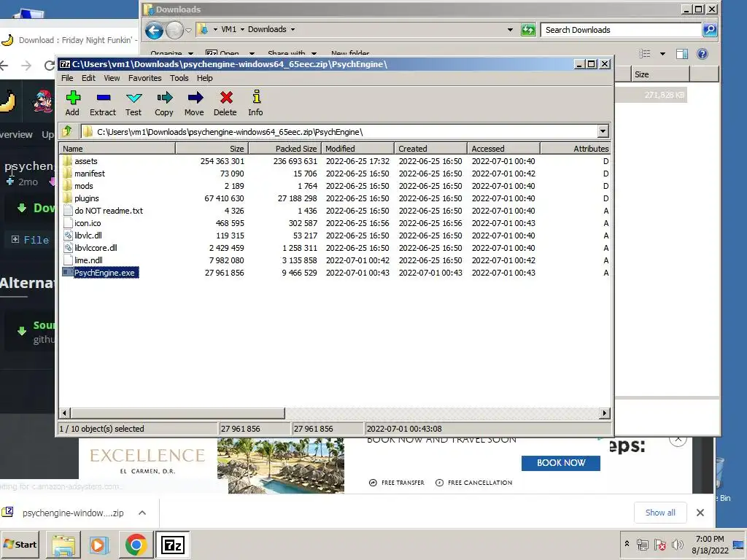Image resolution: width=747 pixels, height=560 pixels.
Task: Sort files by Attributes column
Action: (x=576, y=149)
